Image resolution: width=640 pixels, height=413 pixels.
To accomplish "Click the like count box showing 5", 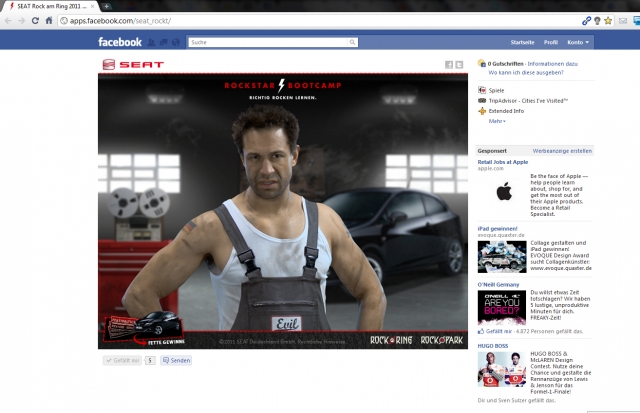I will (x=150, y=360).
